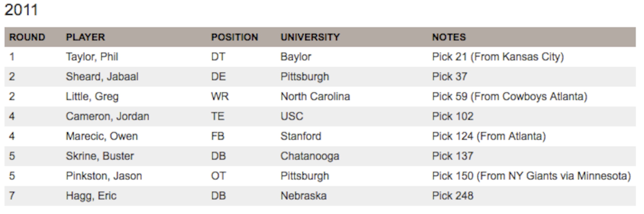Screen dimensions: 644x214
Task: Click the Skrine, Buster player name
Action: 100,156
